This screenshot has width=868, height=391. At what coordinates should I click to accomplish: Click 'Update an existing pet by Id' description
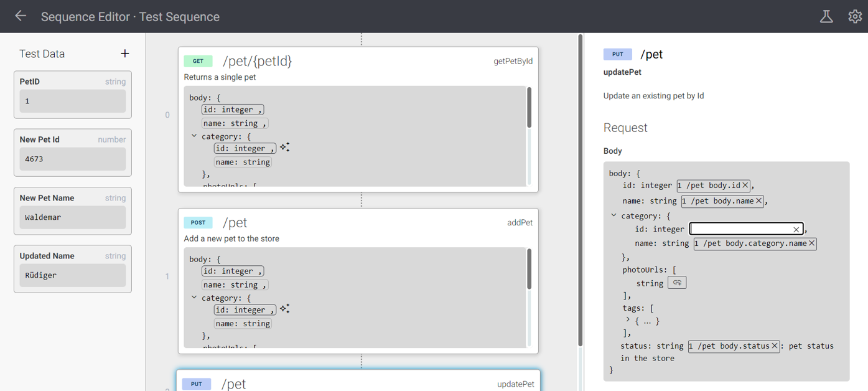click(653, 96)
